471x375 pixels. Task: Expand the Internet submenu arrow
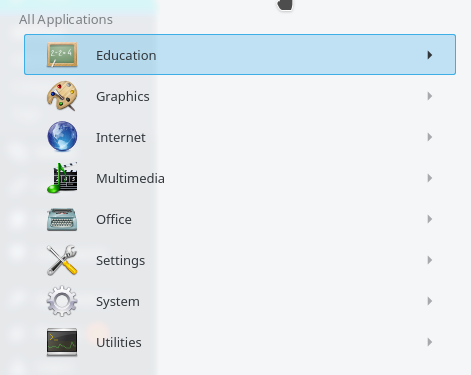tap(430, 137)
